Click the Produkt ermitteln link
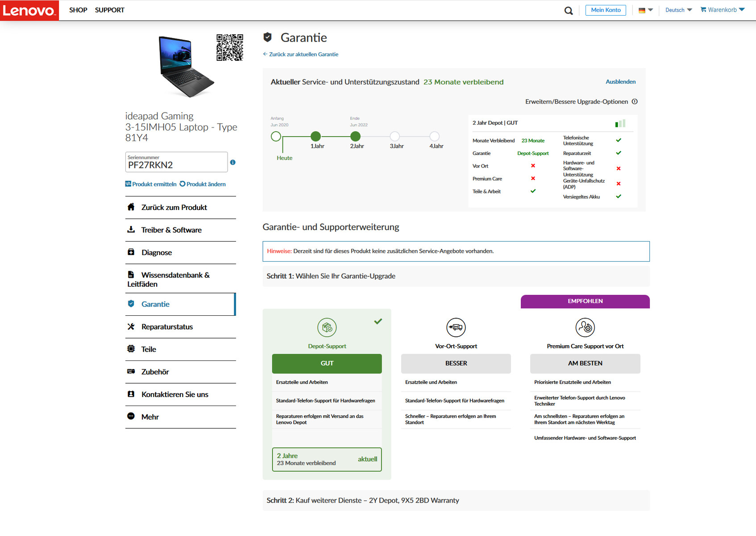The height and width of the screenshot is (536, 756). pyautogui.click(x=151, y=184)
